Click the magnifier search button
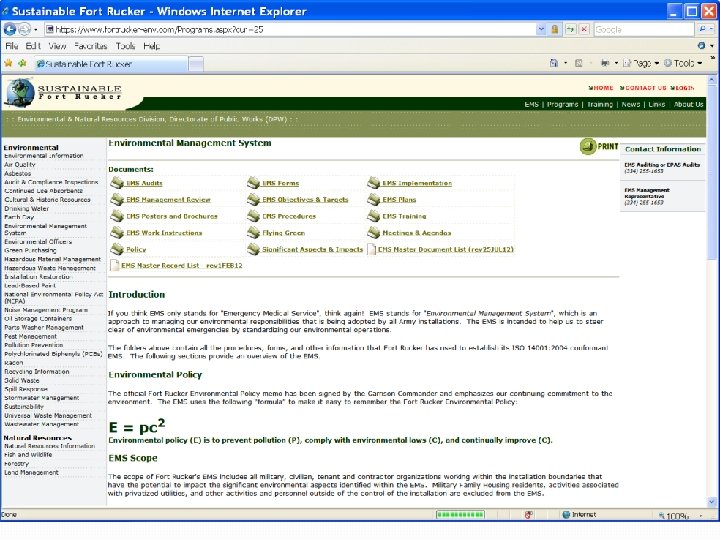The height and width of the screenshot is (540, 720). 703,29
